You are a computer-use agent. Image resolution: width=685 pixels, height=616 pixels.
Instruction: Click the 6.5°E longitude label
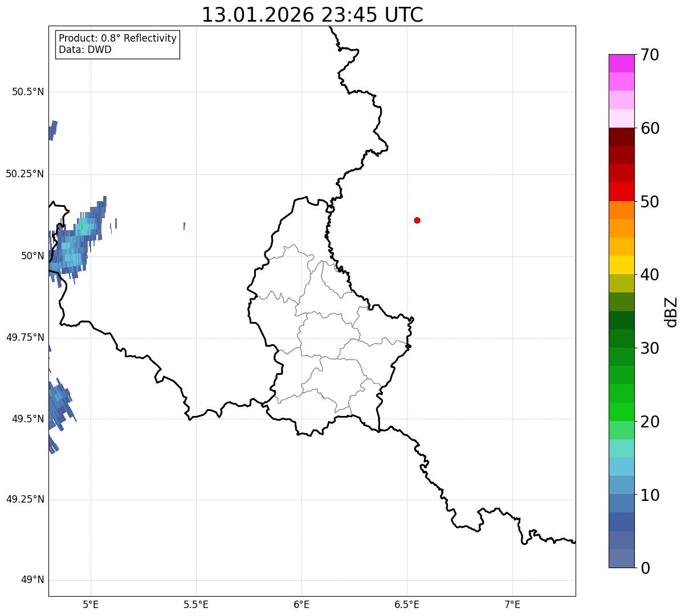coord(407,604)
